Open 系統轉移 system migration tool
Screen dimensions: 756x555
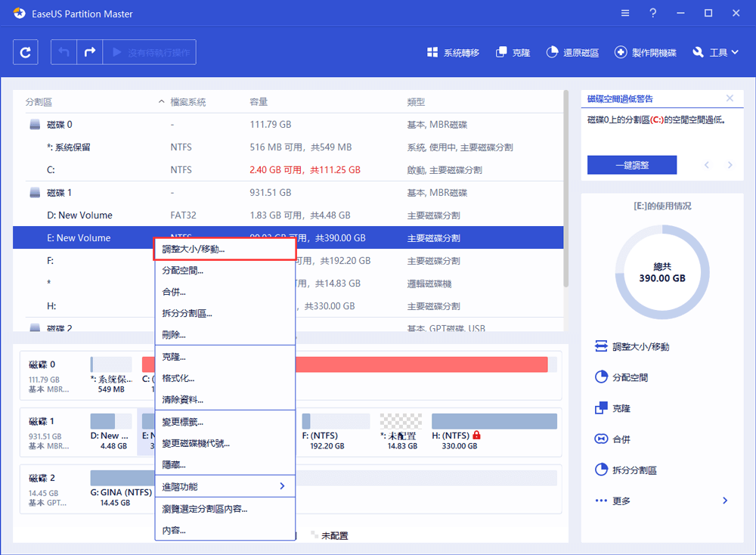click(x=453, y=53)
